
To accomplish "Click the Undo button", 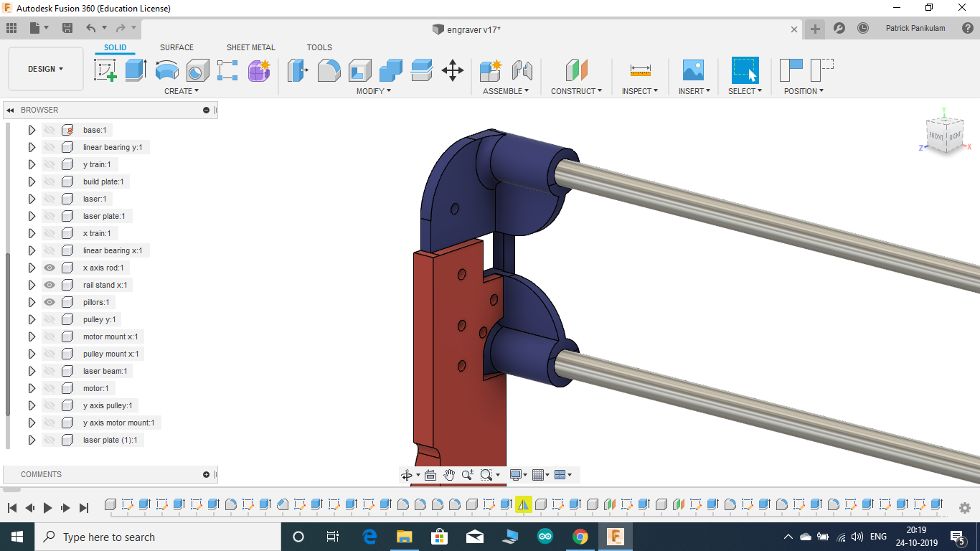I will (90, 27).
